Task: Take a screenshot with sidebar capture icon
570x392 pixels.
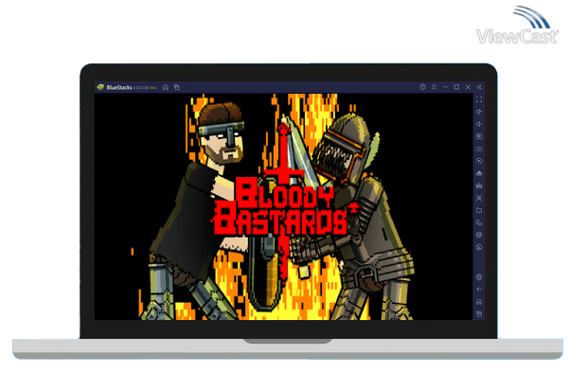Action: (x=479, y=198)
